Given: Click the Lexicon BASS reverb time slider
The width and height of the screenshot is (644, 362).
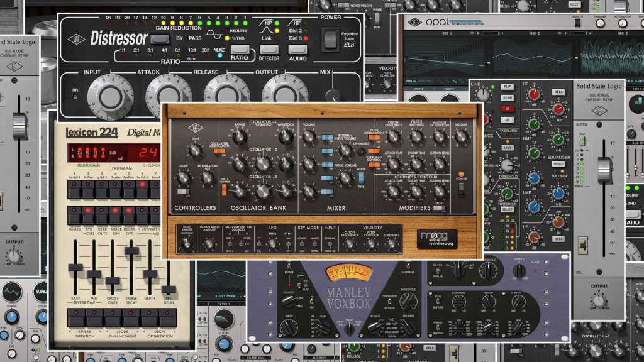Looking at the screenshot, I should (x=75, y=267).
